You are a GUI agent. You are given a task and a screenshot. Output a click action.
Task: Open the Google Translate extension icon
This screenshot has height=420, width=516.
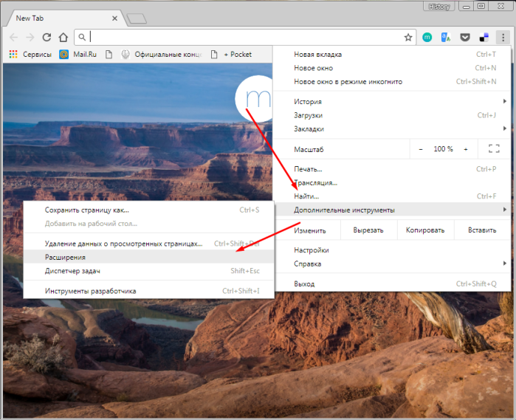(x=446, y=38)
